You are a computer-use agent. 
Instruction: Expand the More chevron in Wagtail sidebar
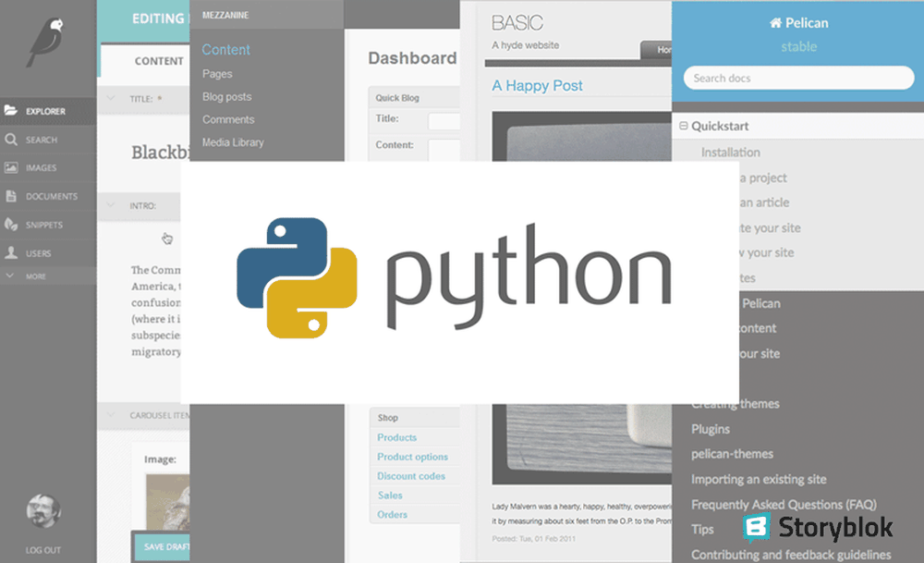coord(10,275)
